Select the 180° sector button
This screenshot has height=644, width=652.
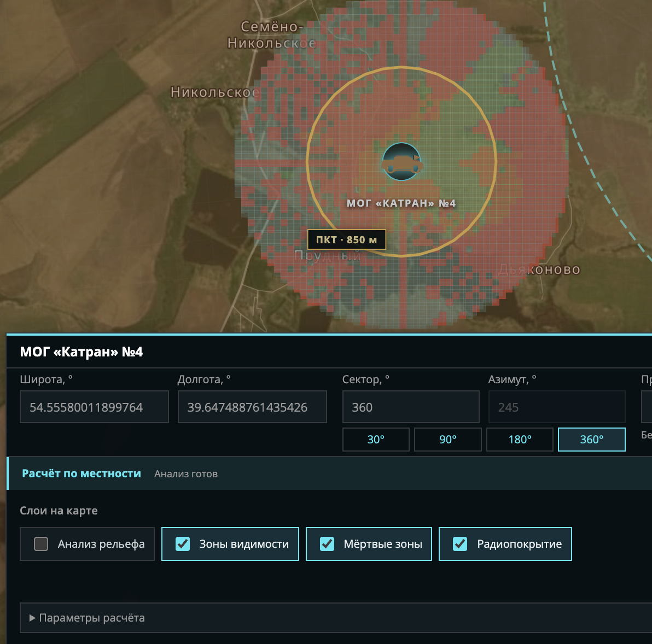coord(520,440)
